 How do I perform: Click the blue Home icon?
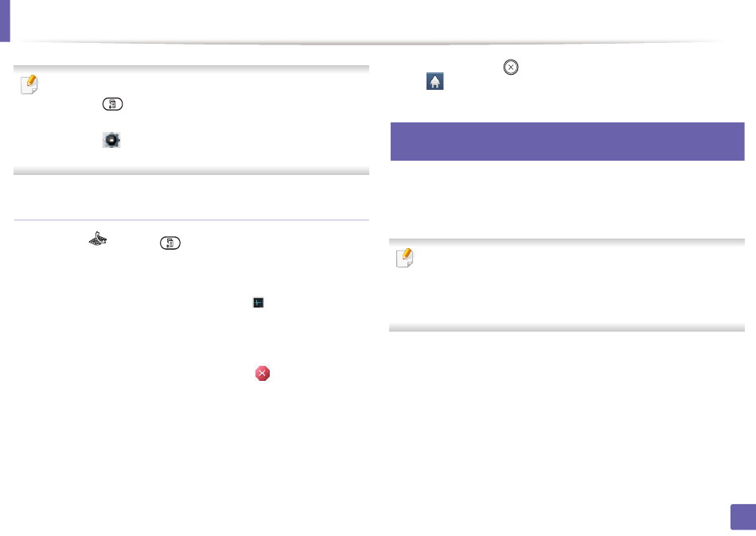435,81
